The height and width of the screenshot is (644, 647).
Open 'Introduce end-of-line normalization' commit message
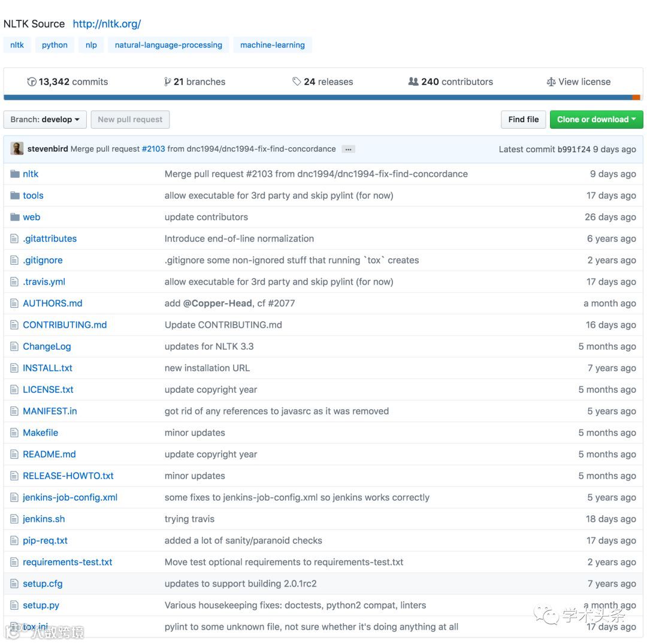239,238
